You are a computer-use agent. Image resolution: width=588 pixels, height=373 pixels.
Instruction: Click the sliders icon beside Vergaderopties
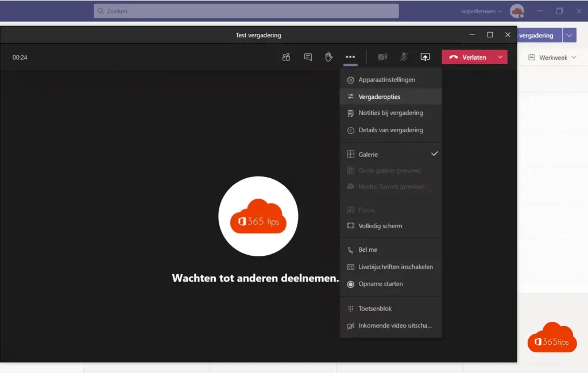[x=351, y=97]
